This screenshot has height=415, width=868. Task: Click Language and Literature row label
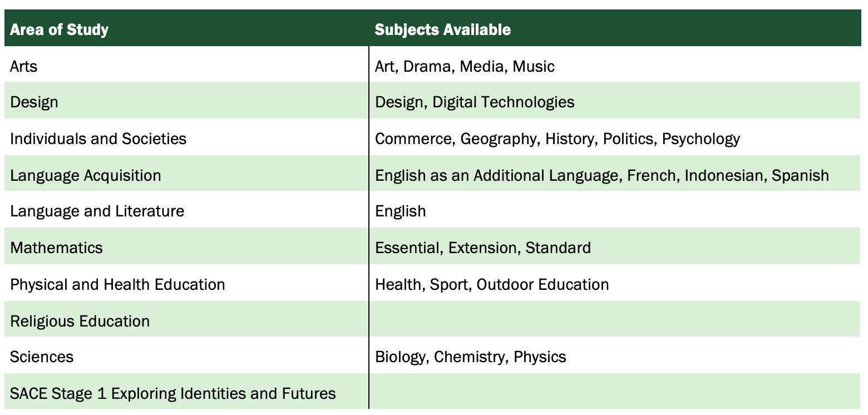click(x=97, y=211)
